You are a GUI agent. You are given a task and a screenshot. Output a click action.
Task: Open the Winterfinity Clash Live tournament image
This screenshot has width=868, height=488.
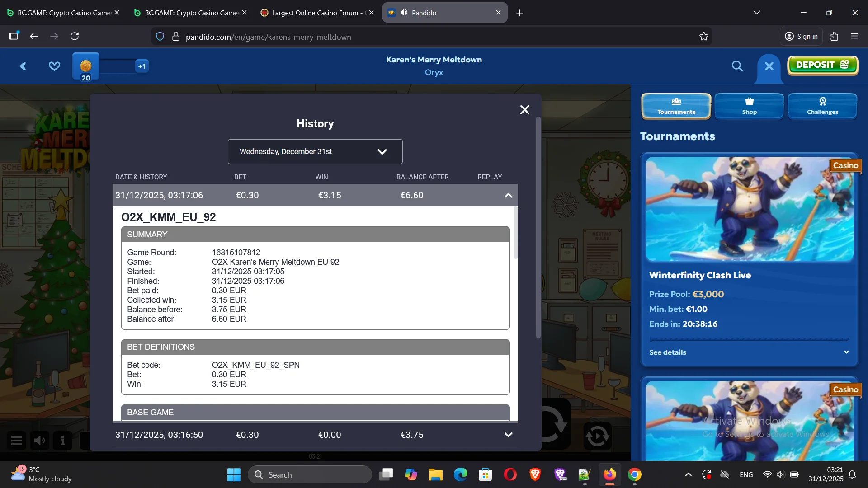749,209
